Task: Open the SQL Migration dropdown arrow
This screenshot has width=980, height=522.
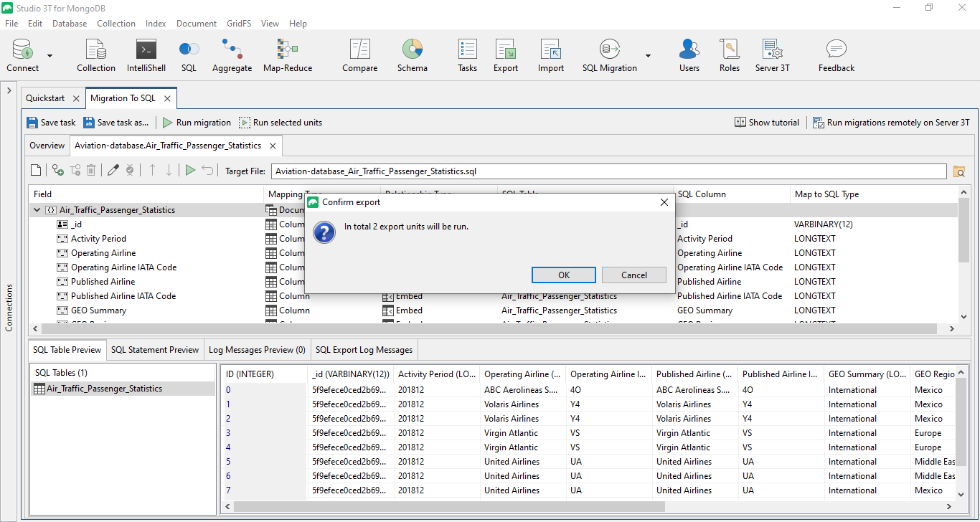Action: [x=648, y=56]
